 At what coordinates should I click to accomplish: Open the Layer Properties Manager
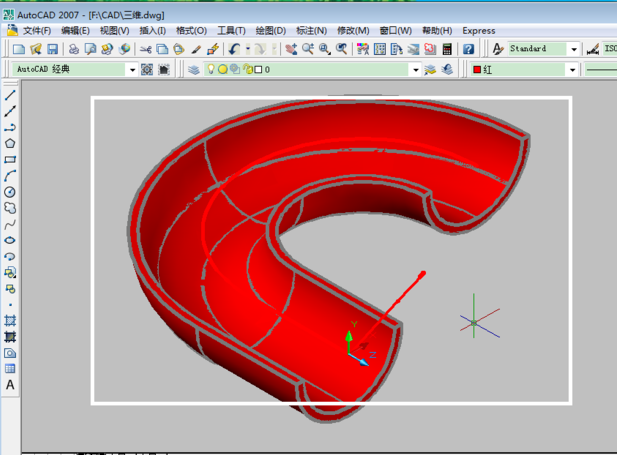point(194,70)
